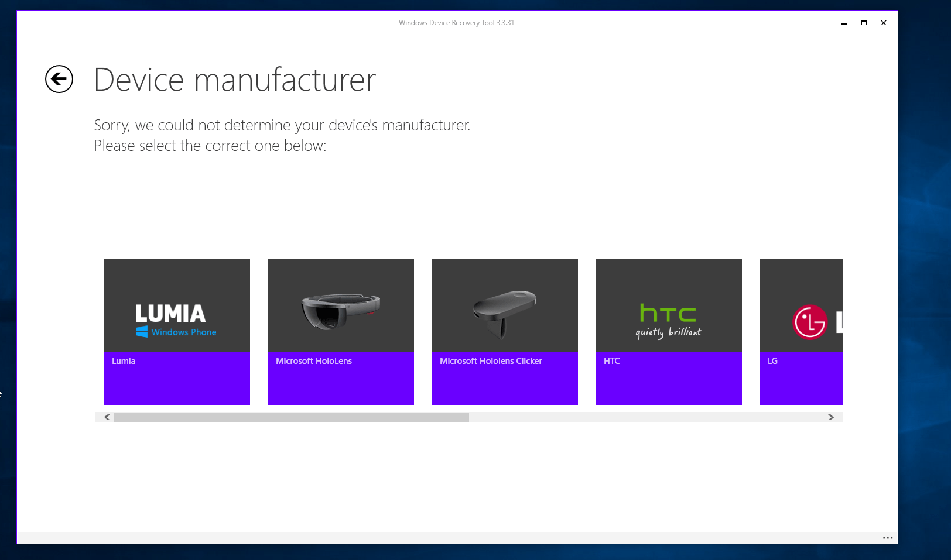Close the Windows Device Recovery Tool window

[x=884, y=23]
